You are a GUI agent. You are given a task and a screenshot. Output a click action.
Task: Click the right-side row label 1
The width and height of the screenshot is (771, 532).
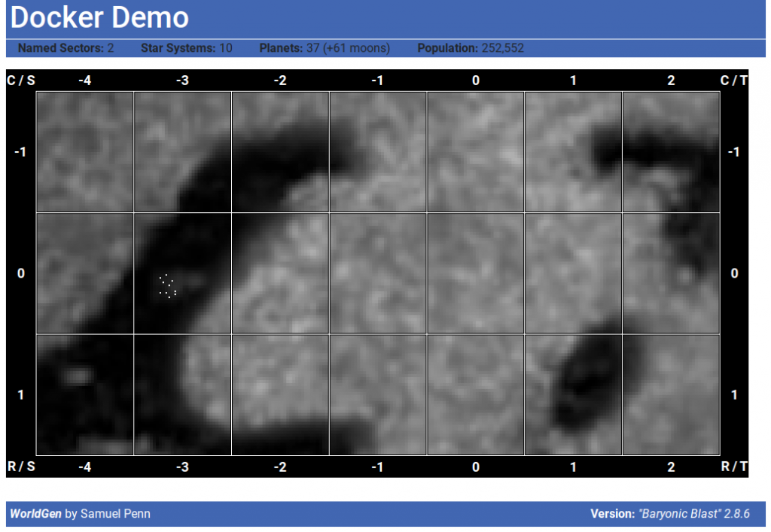pyautogui.click(x=734, y=394)
